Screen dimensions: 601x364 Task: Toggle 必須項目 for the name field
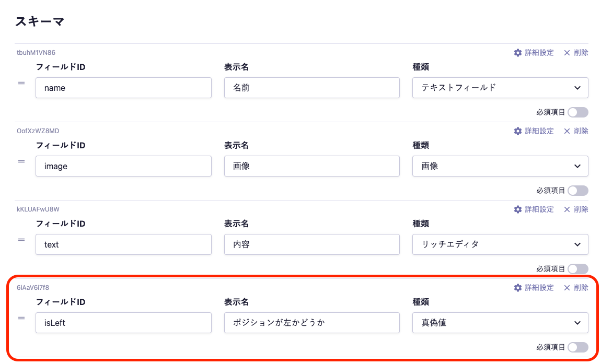pyautogui.click(x=577, y=112)
